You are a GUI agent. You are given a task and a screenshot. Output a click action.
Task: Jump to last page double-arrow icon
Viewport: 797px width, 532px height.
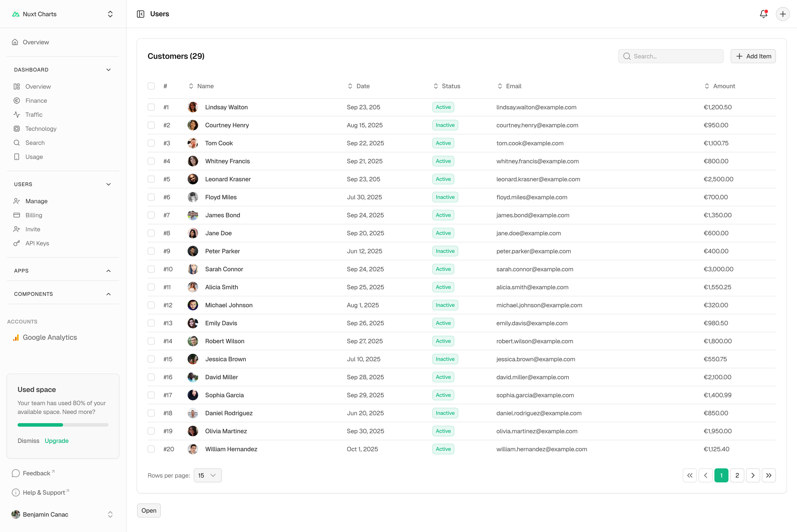tap(769, 475)
